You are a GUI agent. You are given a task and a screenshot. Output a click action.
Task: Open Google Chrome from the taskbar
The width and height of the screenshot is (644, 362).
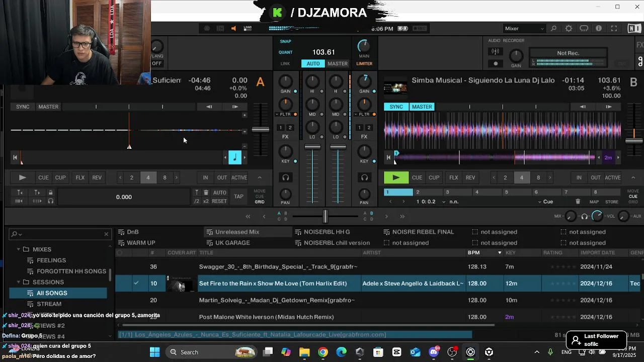click(323, 352)
